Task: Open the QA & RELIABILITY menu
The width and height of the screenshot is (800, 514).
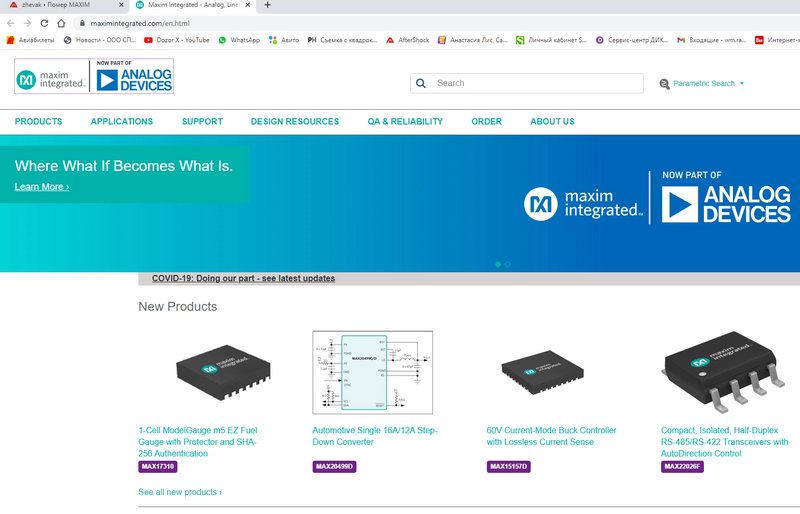Action: pos(405,121)
